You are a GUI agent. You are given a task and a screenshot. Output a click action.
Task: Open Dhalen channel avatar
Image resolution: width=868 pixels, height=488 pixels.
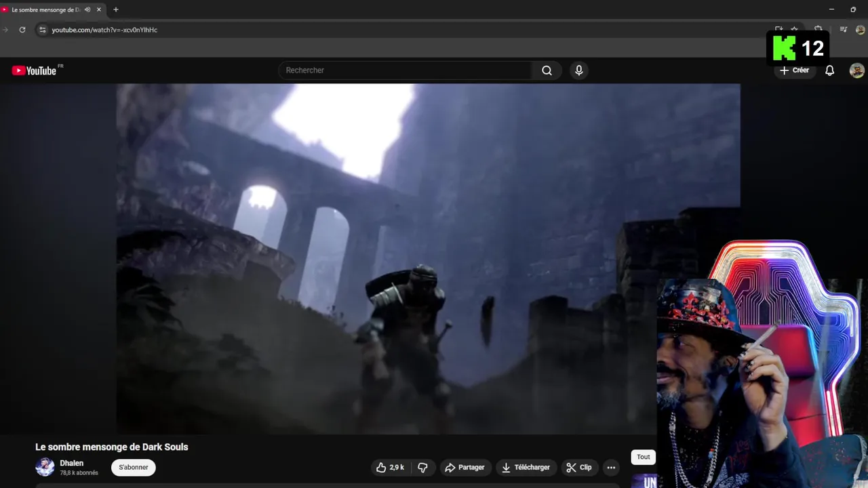pyautogui.click(x=45, y=467)
